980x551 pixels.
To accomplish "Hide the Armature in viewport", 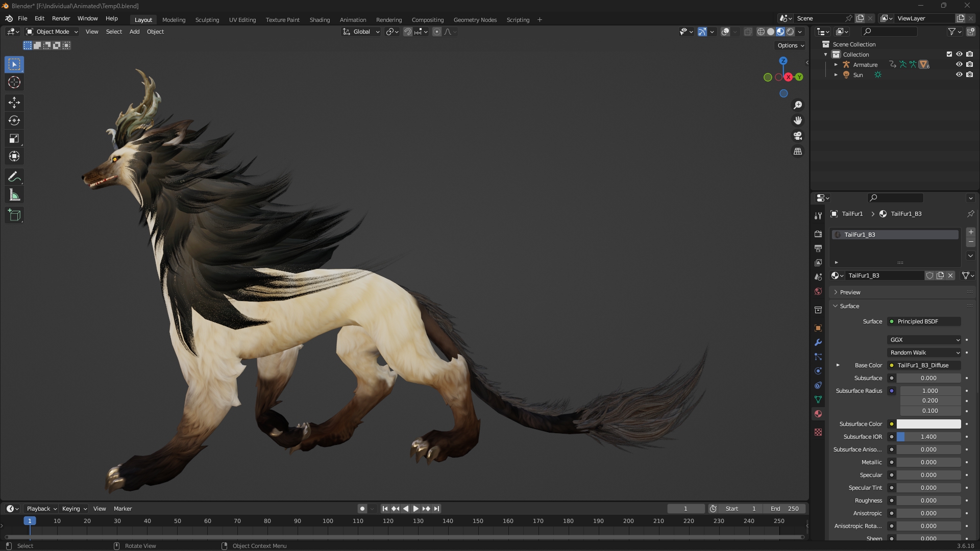I will click(x=959, y=65).
